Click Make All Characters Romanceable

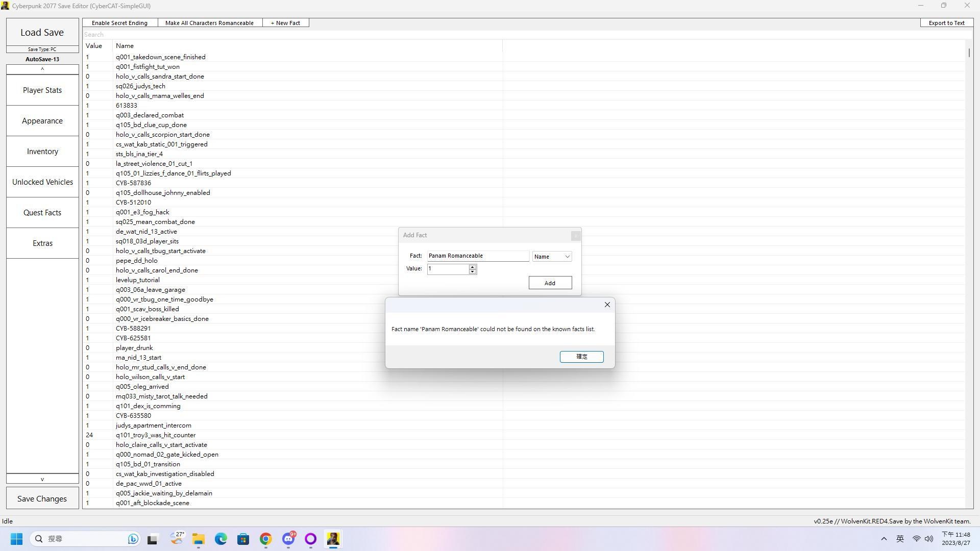click(x=209, y=23)
